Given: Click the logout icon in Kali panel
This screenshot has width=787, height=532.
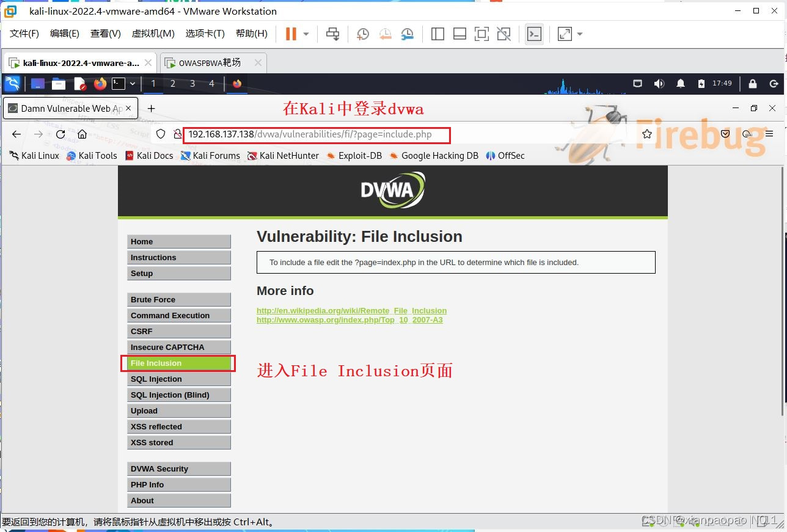Looking at the screenshot, I should coord(774,84).
